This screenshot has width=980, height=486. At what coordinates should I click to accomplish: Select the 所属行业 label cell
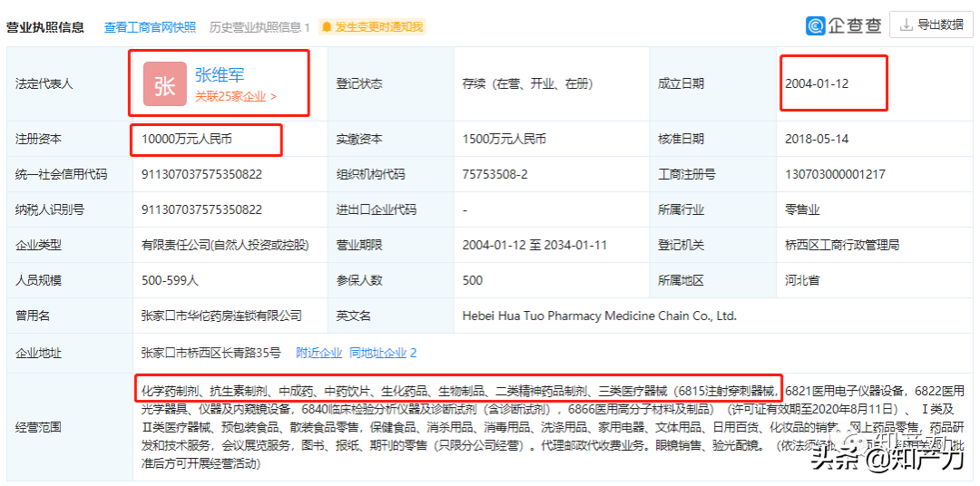(713, 209)
